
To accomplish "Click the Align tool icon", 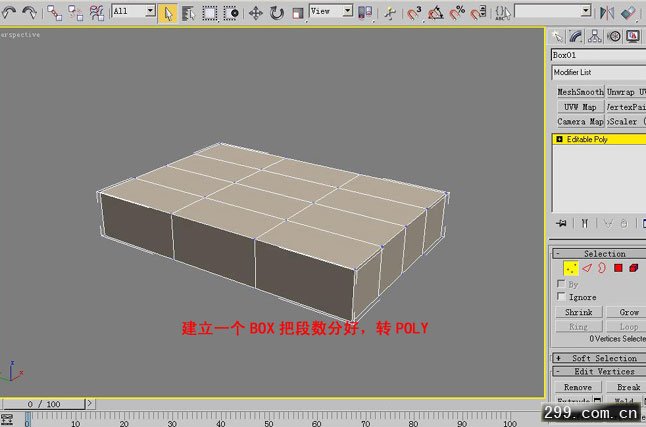I will point(628,13).
